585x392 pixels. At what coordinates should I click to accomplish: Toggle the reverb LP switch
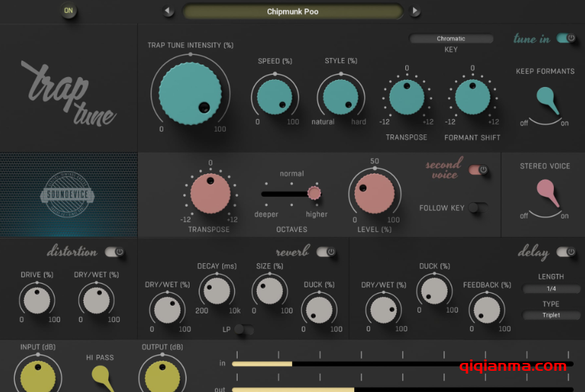(244, 329)
